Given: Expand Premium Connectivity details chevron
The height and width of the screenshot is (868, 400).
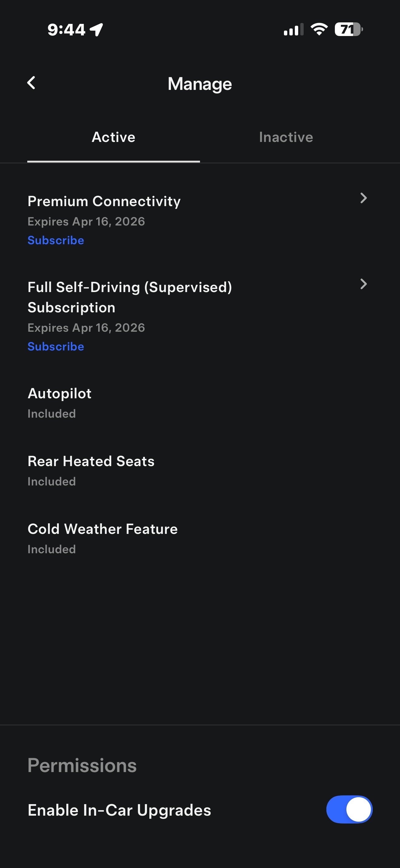Looking at the screenshot, I should pos(363,198).
